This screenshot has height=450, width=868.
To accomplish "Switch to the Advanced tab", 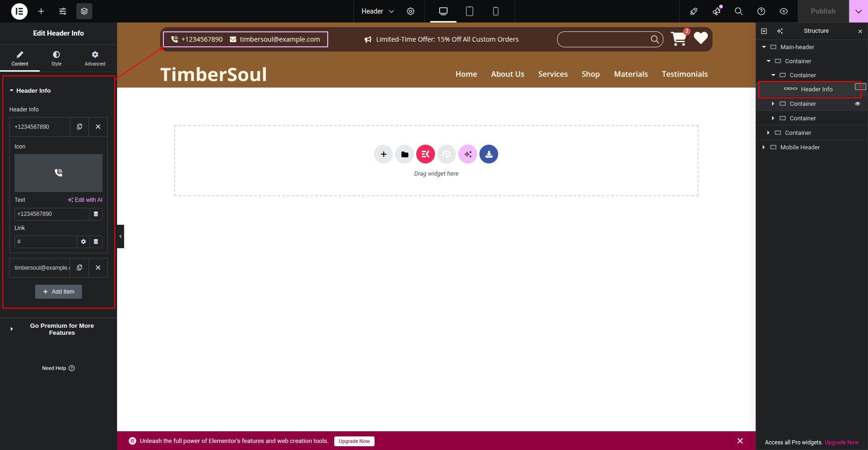I will tap(95, 59).
